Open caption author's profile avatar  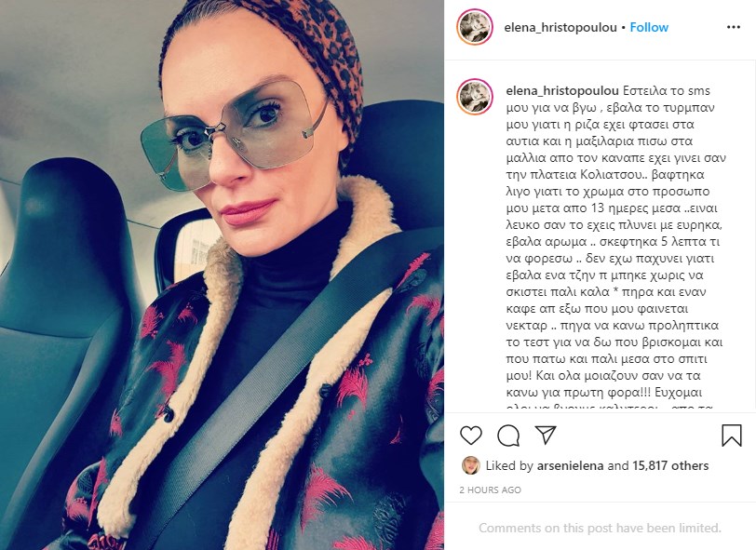coord(475,98)
